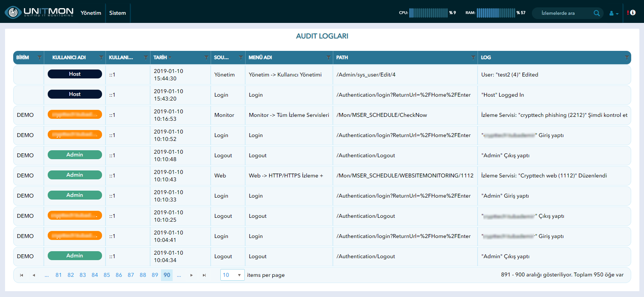This screenshot has height=297, width=644.
Task: Click the search magnifier icon
Action: tap(597, 13)
